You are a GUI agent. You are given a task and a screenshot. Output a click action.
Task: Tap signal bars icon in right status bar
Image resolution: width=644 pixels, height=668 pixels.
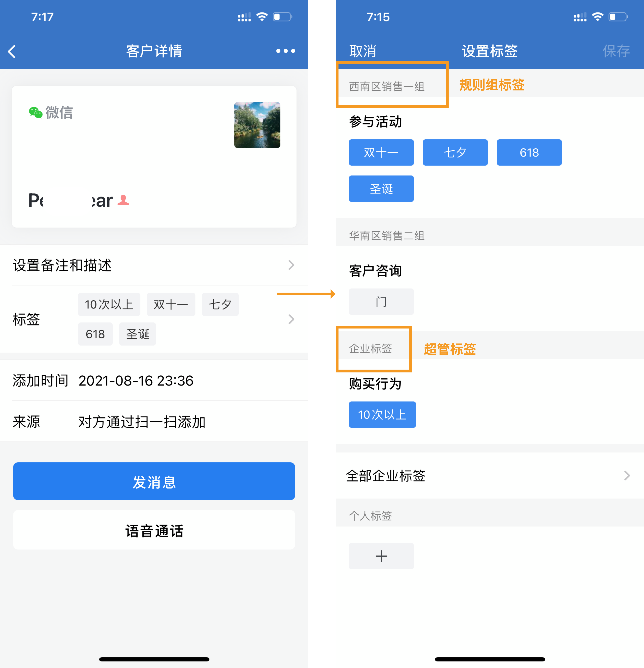pyautogui.click(x=580, y=17)
